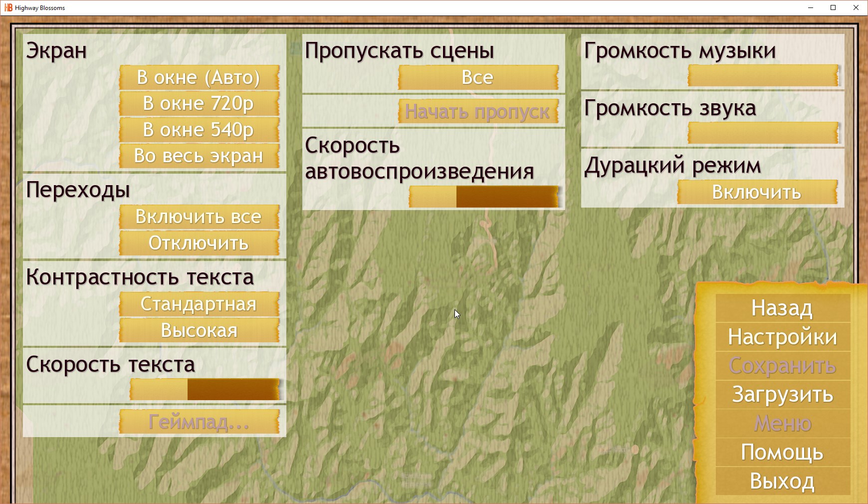Close the Highway Blossoms window
The width and height of the screenshot is (868, 504).
pos(856,7)
